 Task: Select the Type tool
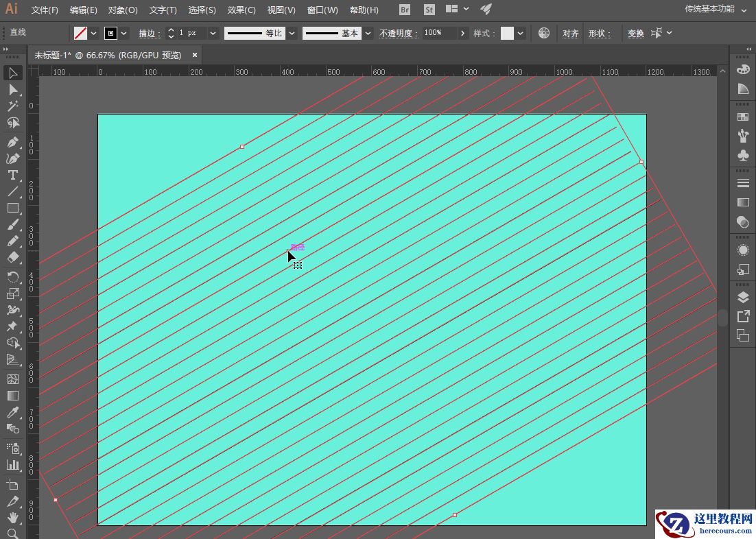12,175
